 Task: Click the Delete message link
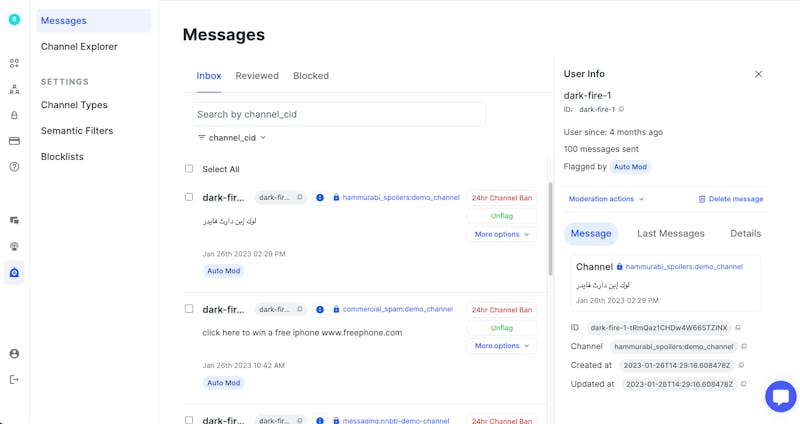click(x=731, y=199)
